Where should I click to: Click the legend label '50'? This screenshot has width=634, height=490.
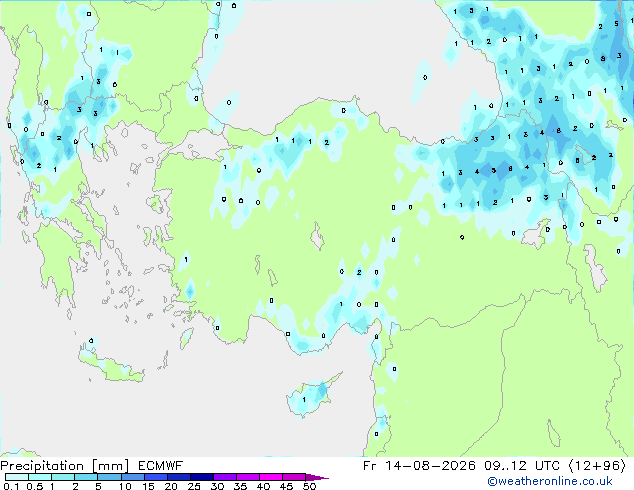[309, 486]
